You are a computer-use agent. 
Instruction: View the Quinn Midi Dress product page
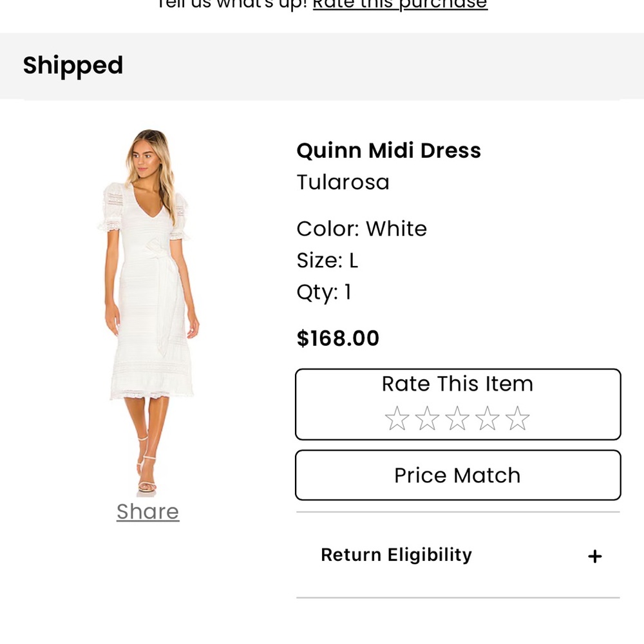(388, 150)
